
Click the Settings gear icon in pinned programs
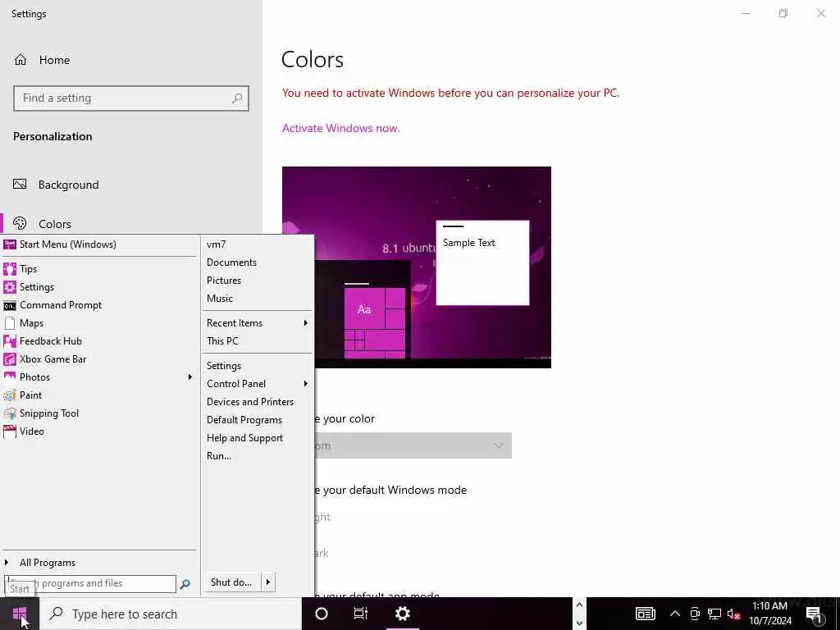point(10,287)
